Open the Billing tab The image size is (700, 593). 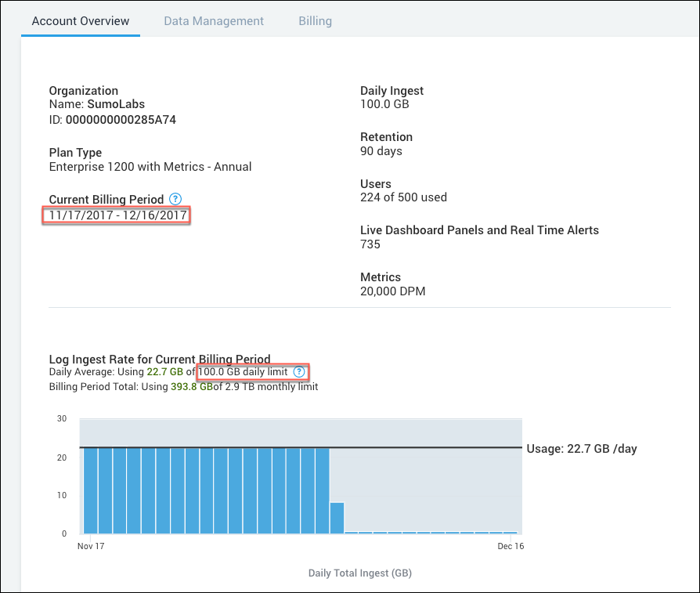tap(315, 20)
